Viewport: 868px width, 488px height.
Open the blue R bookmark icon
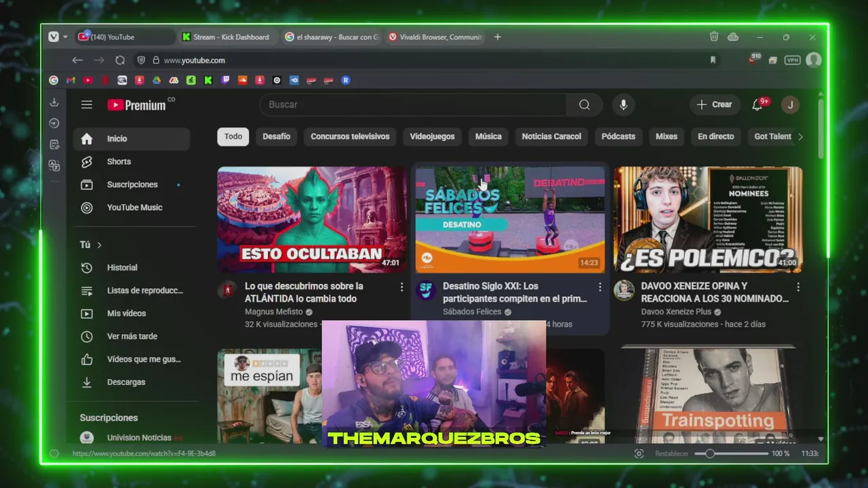tap(345, 80)
